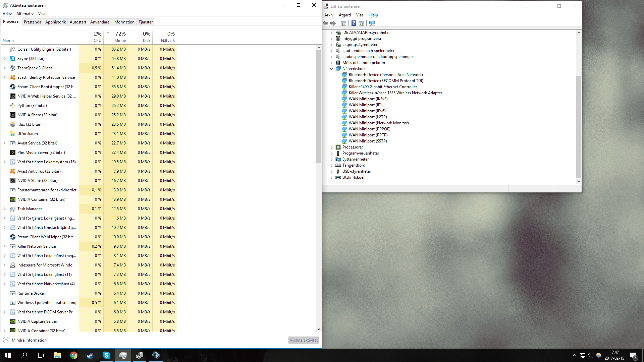This screenshot has height=362, width=644.
Task: Open the Windows Start button
Action: [8, 355]
